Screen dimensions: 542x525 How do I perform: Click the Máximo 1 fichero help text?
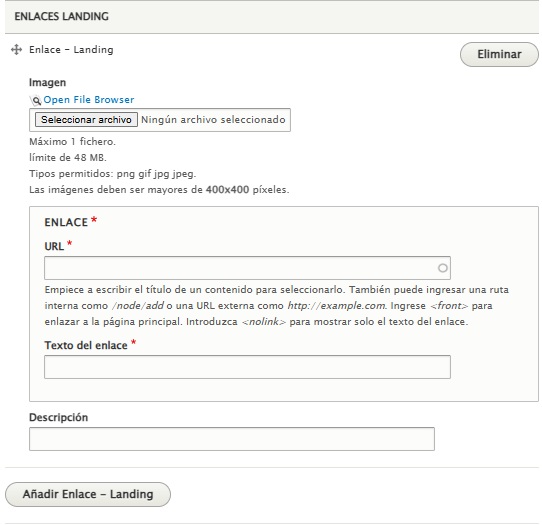point(72,142)
